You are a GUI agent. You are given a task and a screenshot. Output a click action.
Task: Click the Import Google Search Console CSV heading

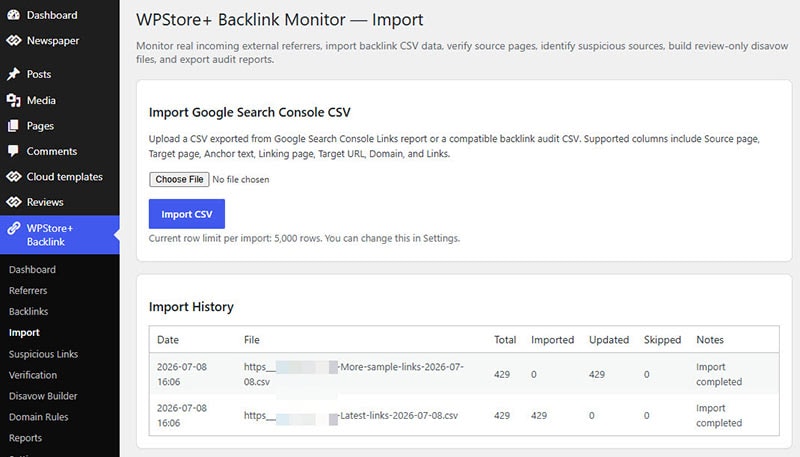(249, 112)
